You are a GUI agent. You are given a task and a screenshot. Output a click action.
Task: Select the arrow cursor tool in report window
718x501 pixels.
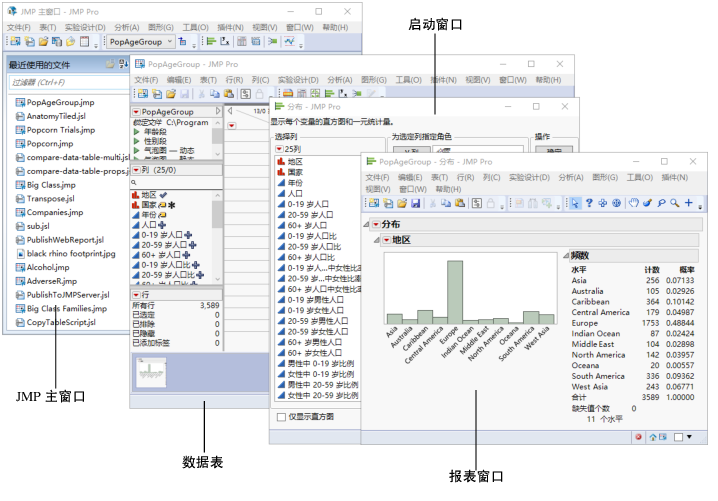tap(575, 203)
